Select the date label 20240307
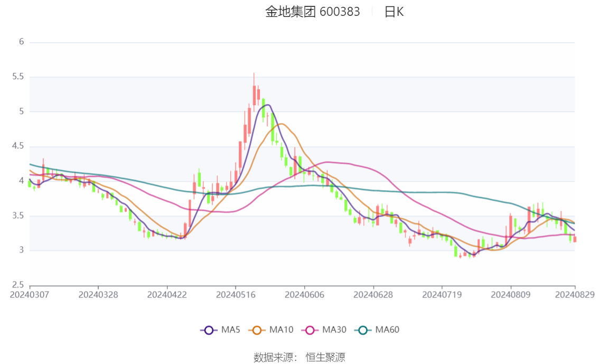Screen dimensions: 599x364 click(x=30, y=295)
